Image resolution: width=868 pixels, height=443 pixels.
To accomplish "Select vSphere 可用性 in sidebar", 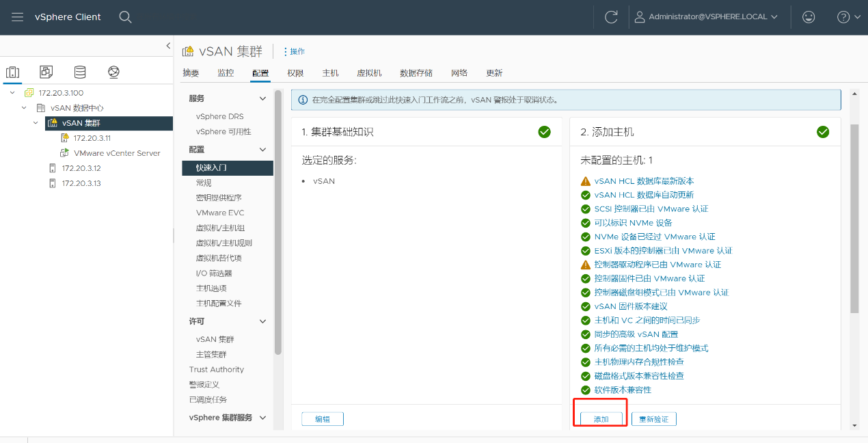I will (x=223, y=131).
